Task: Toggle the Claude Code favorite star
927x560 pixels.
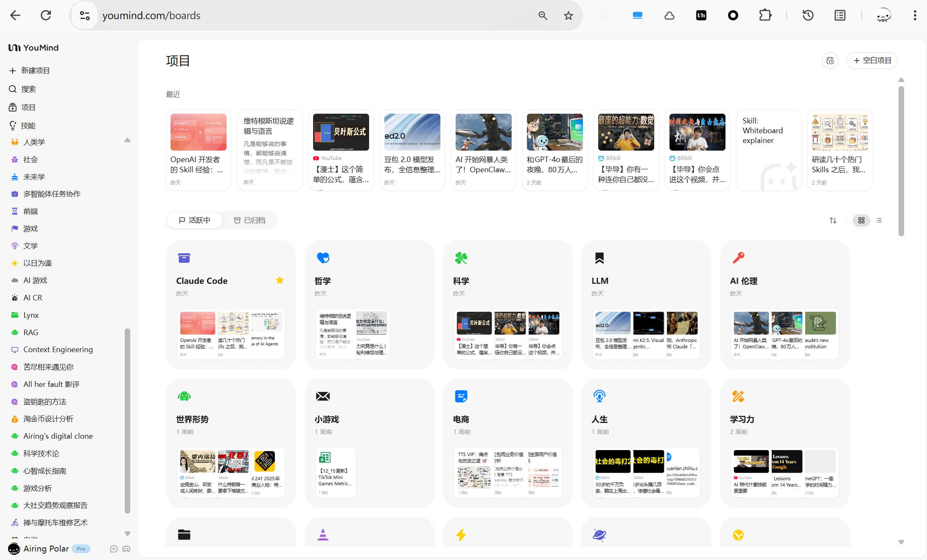Action: click(x=280, y=280)
